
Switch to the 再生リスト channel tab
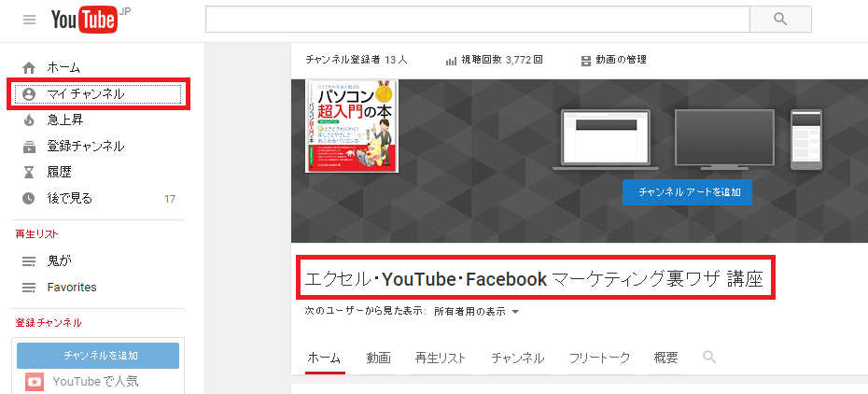(x=441, y=358)
